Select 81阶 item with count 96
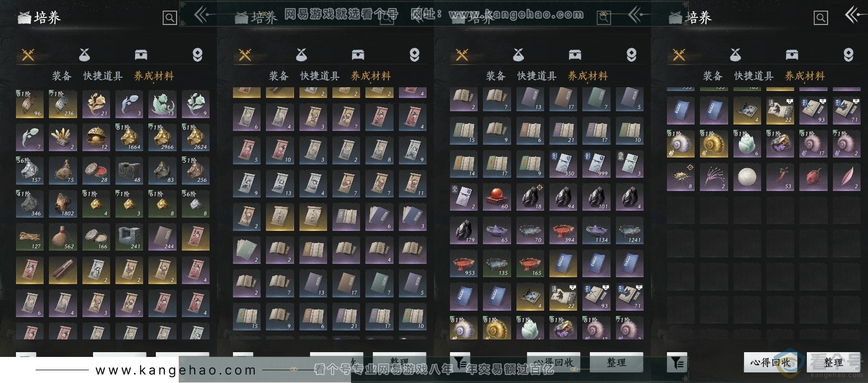Screen dimensions: 868x383 click(30, 104)
